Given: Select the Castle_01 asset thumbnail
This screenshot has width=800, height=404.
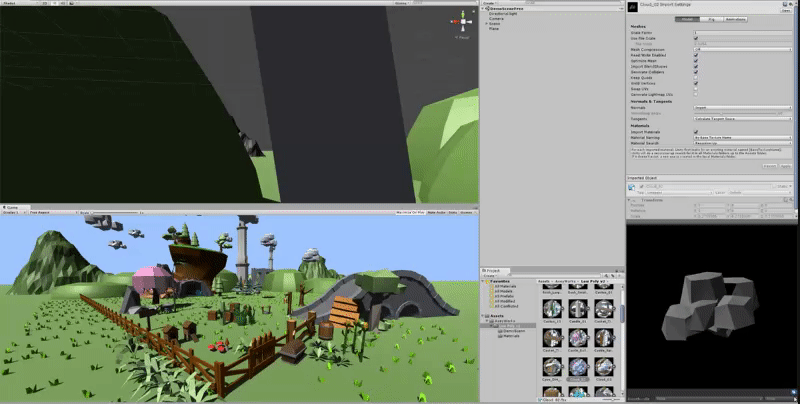Looking at the screenshot, I should pyautogui.click(x=578, y=309).
